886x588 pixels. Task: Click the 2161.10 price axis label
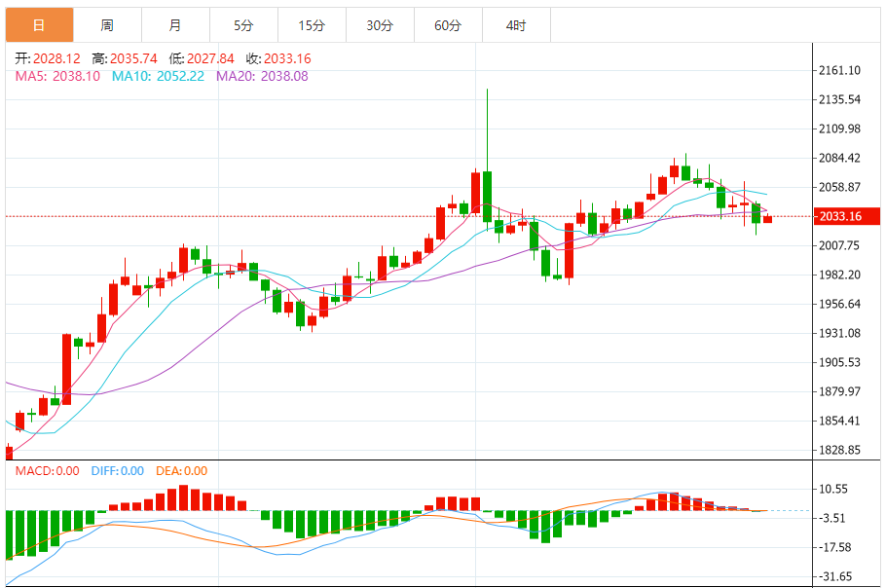coord(839,70)
